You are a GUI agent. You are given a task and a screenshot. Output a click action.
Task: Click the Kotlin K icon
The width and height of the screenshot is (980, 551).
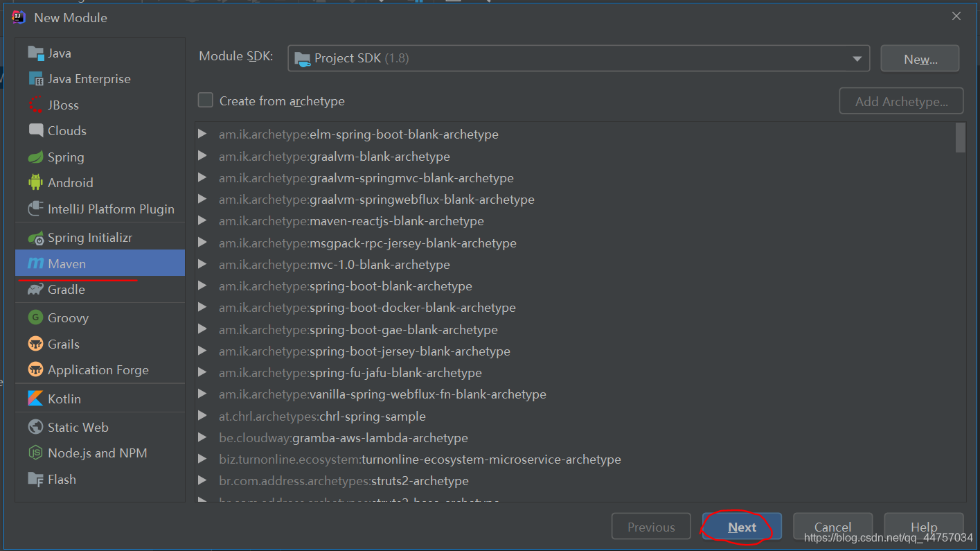[x=35, y=399]
